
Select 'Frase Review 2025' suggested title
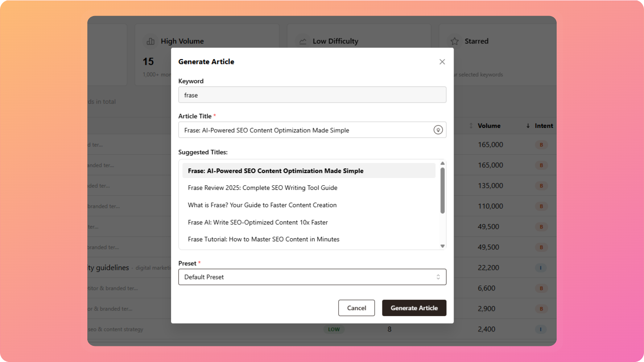click(262, 188)
